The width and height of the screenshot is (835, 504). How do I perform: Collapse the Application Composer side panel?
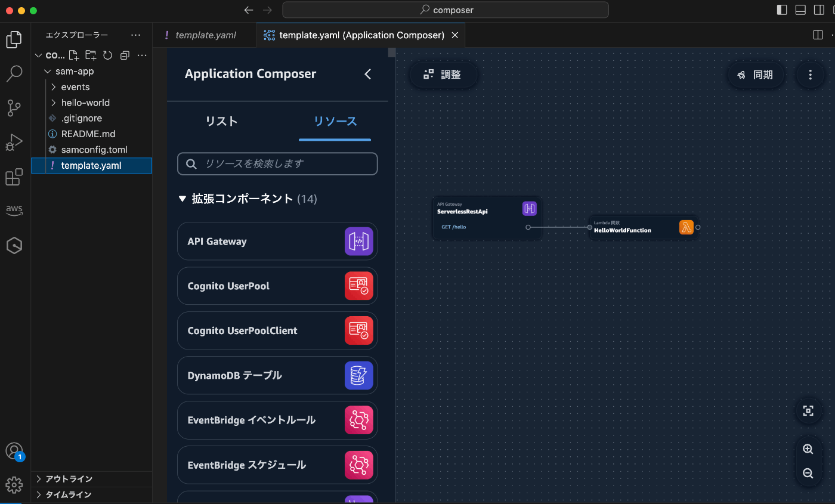coord(367,74)
